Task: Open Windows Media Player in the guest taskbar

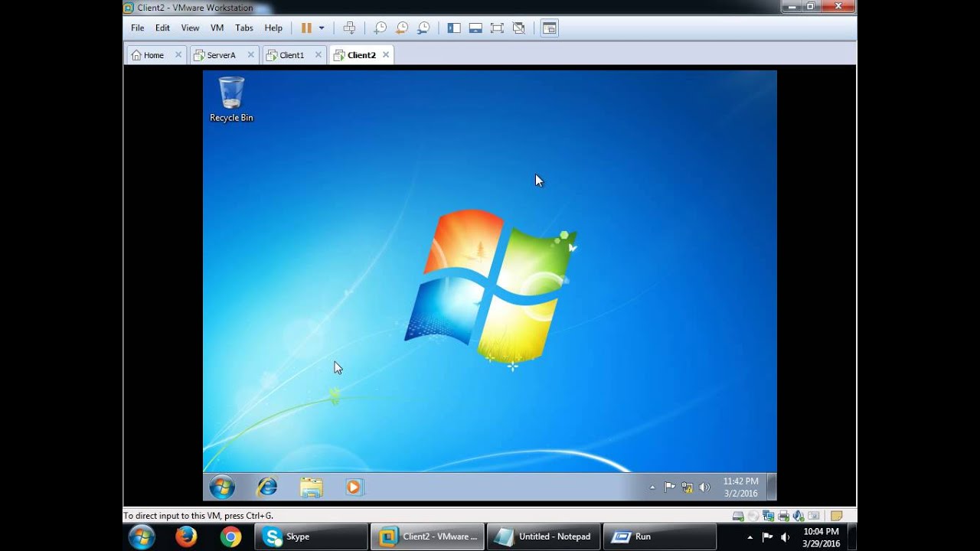Action: click(x=354, y=487)
